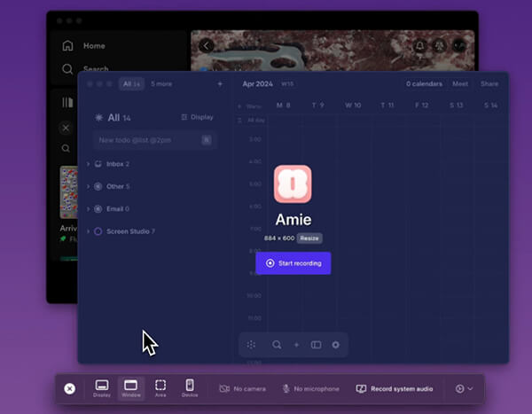Screen dimensions: 532x414
Task: Close the recording toolbar with the X icon
Action: (x=69, y=388)
